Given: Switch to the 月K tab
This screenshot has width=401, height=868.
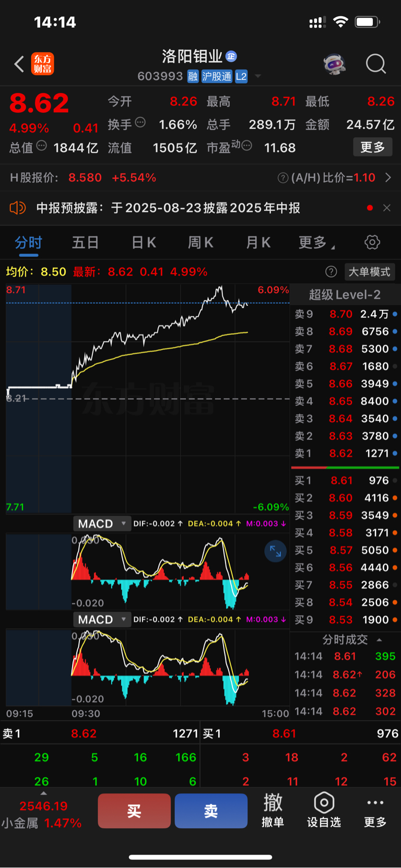Looking at the screenshot, I should [258, 243].
